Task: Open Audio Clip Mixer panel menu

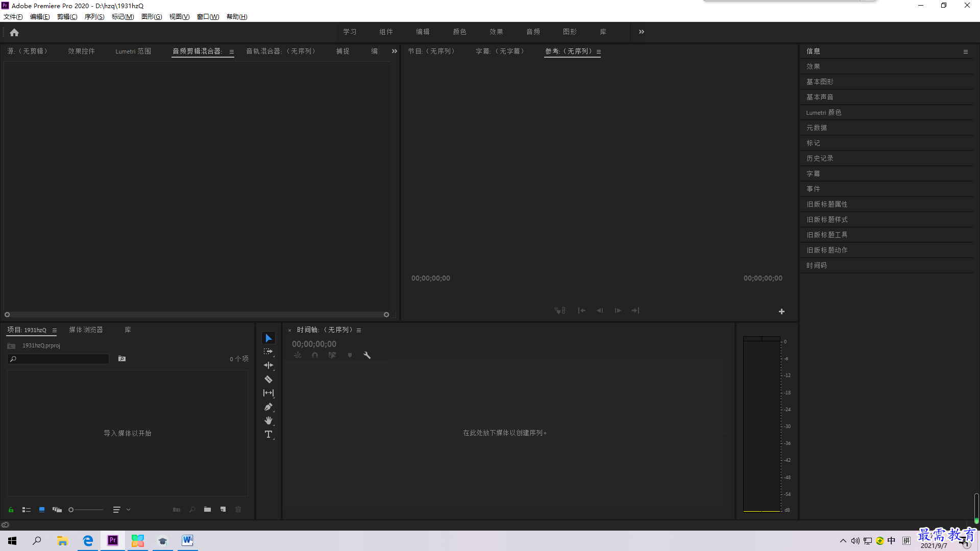Action: click(232, 52)
